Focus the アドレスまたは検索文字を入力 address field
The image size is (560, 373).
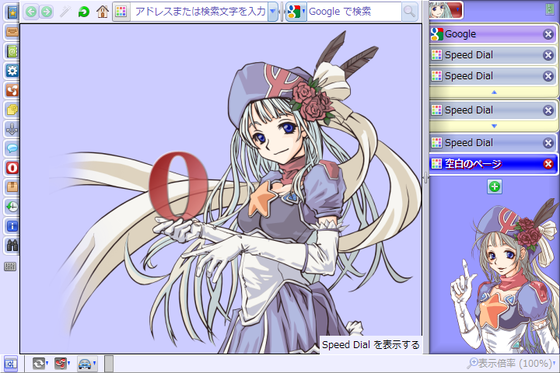point(199,12)
